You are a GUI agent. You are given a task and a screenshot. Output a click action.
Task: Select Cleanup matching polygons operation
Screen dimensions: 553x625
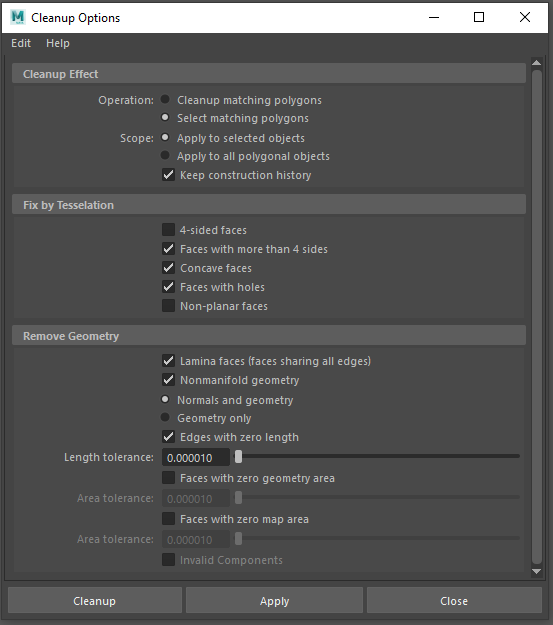tap(165, 99)
